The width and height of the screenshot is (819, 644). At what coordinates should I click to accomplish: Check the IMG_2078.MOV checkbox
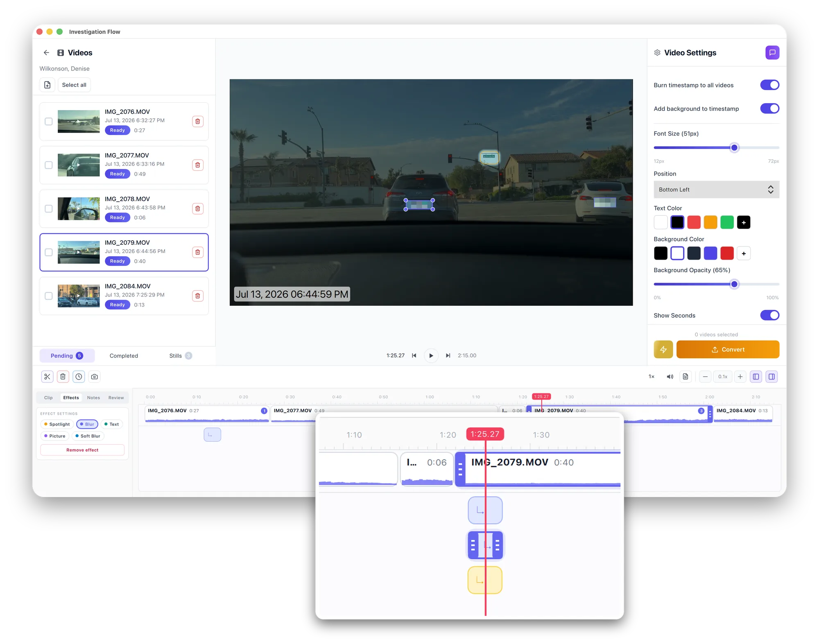(49, 209)
